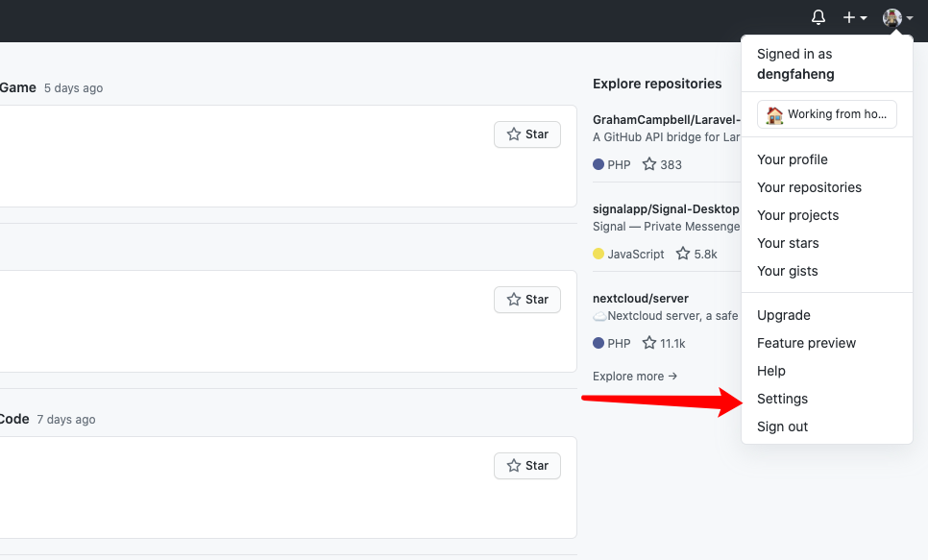Screen dimensions: 928x560
Task: Sign out of GitHub
Action: (x=782, y=426)
